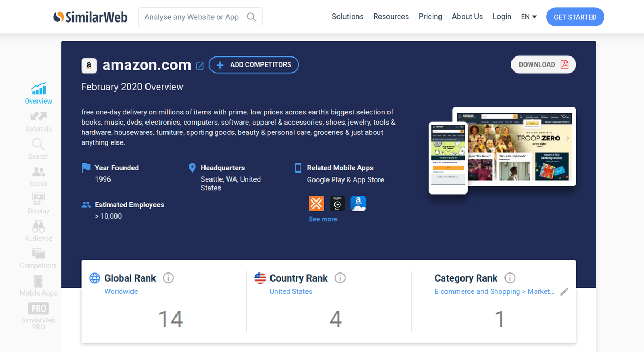
Task: Open the Referrals sidebar icon
Action: pyautogui.click(x=39, y=116)
